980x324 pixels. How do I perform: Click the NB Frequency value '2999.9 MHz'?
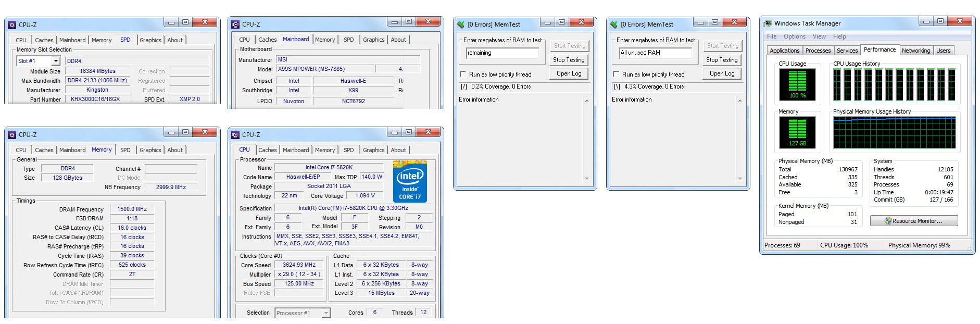pyautogui.click(x=171, y=187)
